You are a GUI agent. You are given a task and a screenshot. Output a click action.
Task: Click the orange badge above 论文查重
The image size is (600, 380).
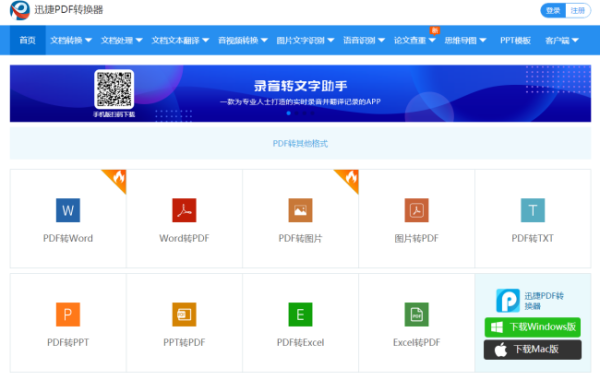point(435,30)
